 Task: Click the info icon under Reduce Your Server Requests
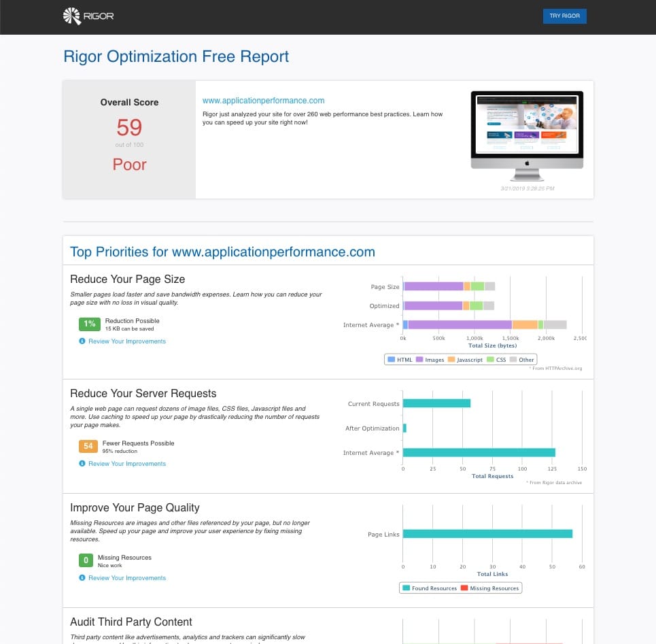coord(82,463)
